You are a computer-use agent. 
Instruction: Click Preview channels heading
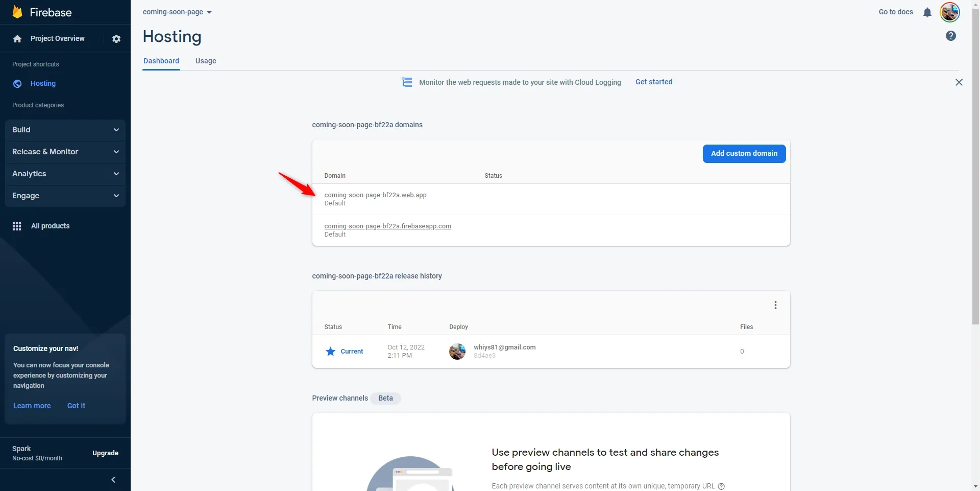(x=340, y=399)
